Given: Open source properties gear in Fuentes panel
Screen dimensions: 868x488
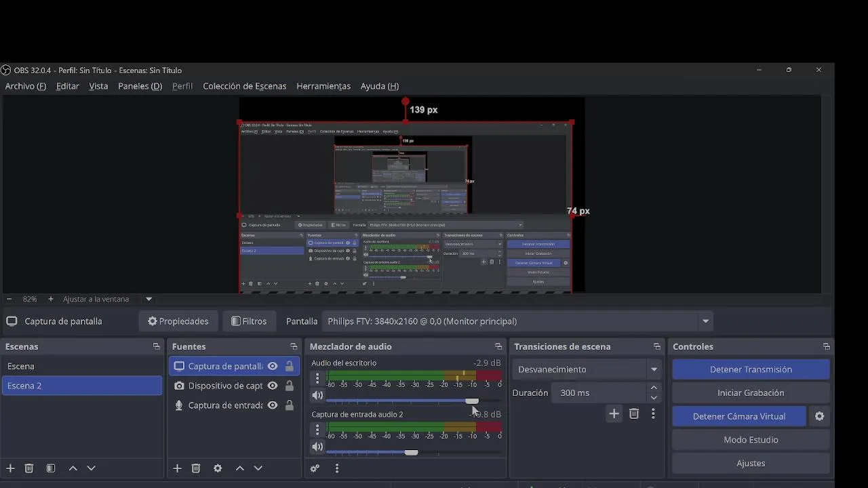Looking at the screenshot, I should [x=218, y=468].
